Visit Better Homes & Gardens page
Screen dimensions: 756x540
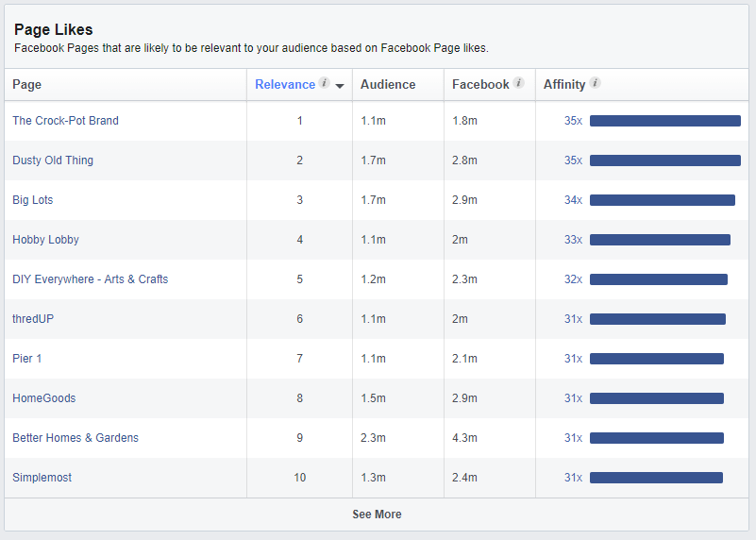pos(76,438)
